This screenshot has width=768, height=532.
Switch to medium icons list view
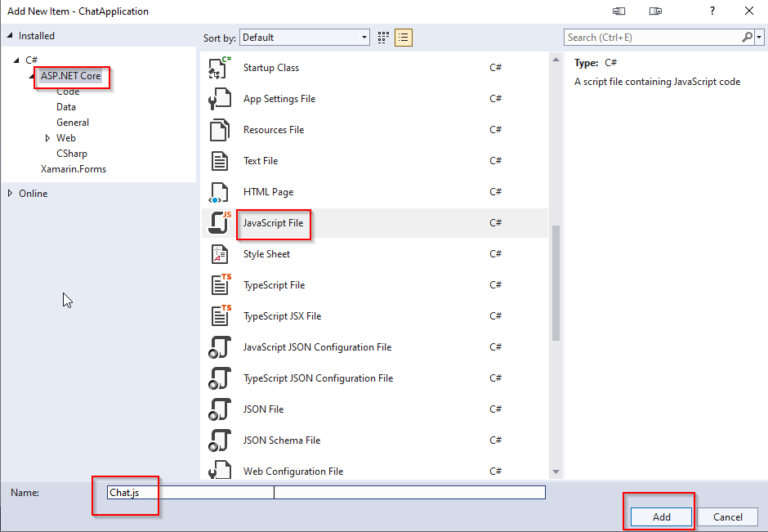(x=404, y=38)
